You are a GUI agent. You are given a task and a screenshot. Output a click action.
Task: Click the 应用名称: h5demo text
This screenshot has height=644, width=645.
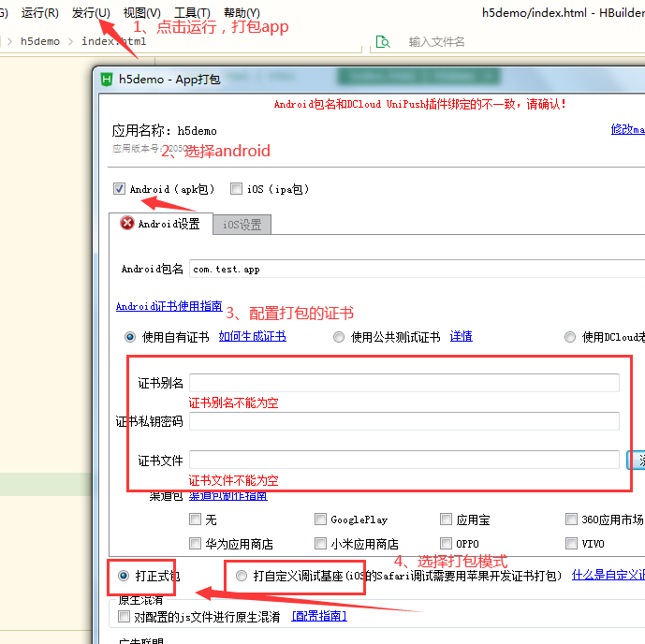point(165,131)
